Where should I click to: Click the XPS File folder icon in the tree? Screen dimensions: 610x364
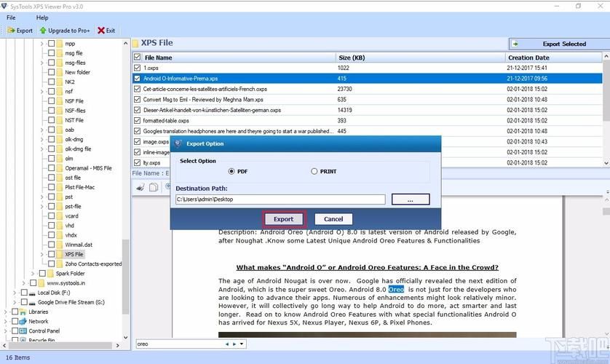pyautogui.click(x=59, y=254)
